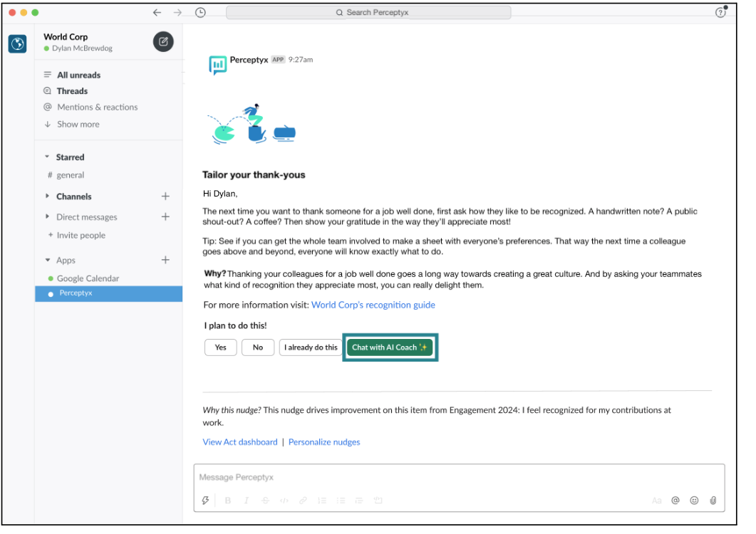
Task: Open history clock icon
Action: (x=200, y=13)
